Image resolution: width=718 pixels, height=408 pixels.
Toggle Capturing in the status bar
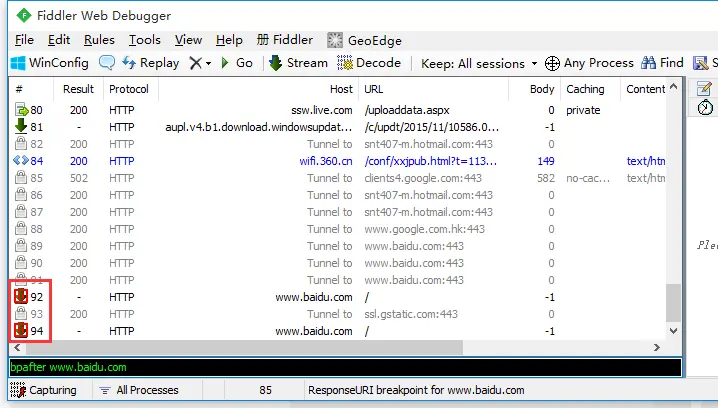coord(44,390)
